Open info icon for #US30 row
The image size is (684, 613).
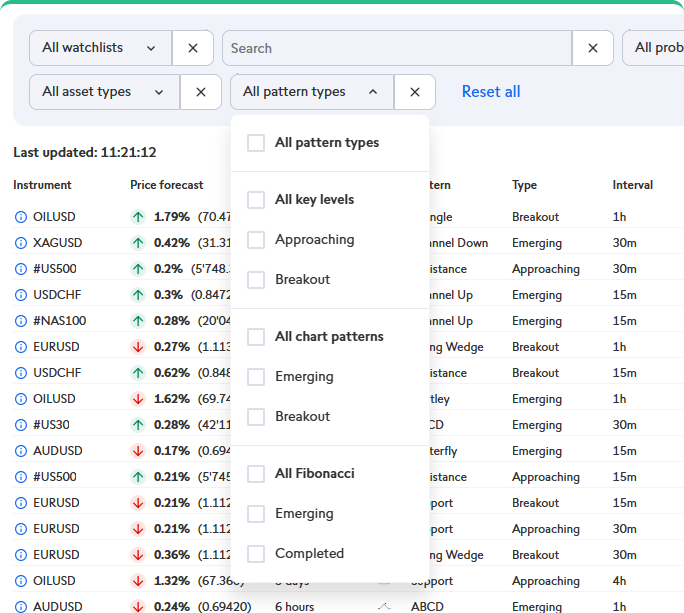click(x=21, y=425)
